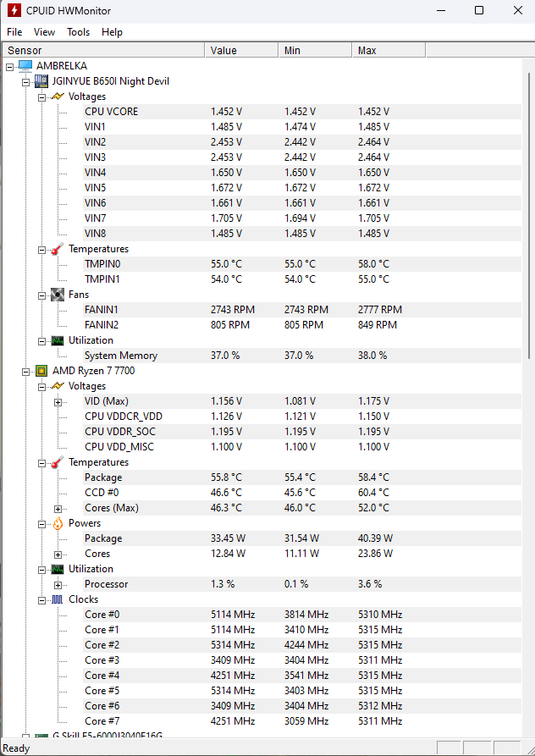Click the Clocks waveform icon
This screenshot has width=535, height=756.
coord(58,599)
